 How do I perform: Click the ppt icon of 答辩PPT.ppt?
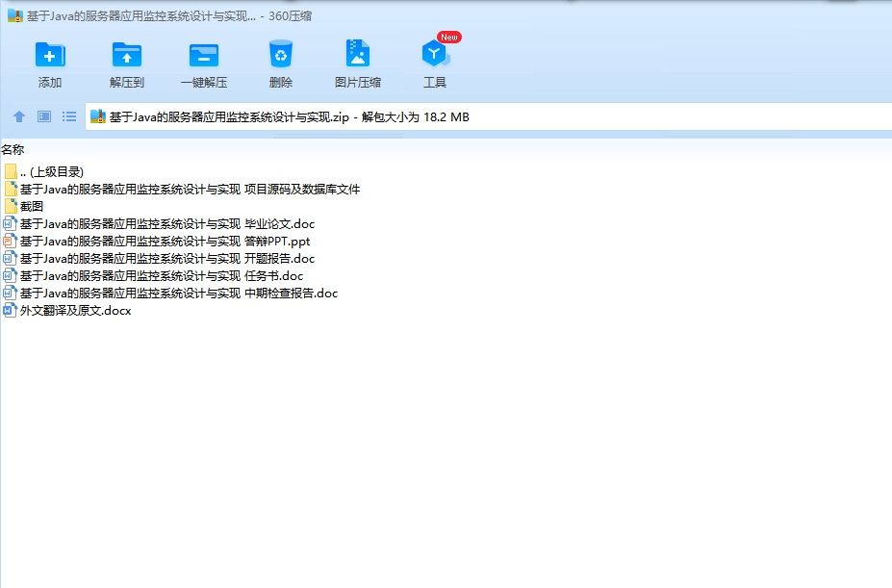click(10, 241)
